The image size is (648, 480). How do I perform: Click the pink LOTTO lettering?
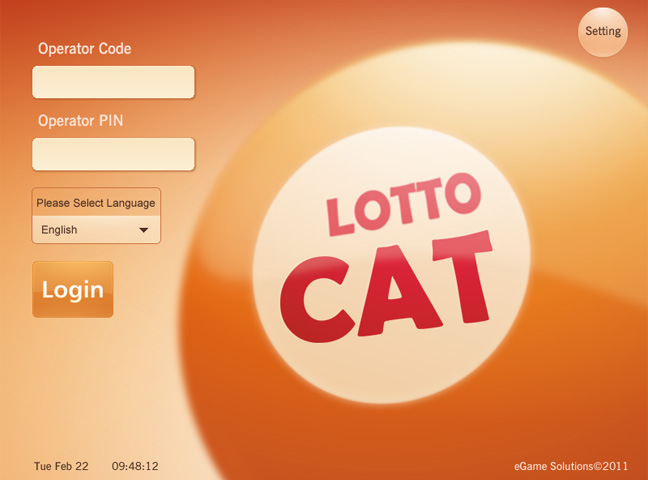pos(404,204)
